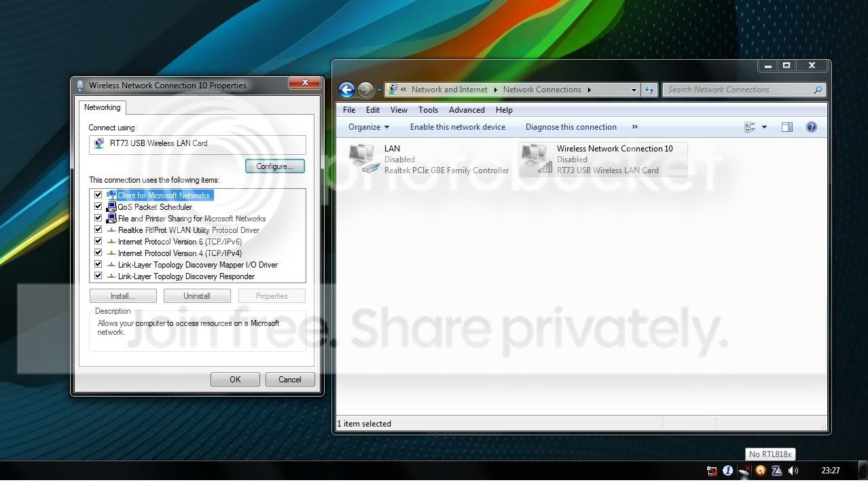
Task: Uncheck 'File and Printer Sharing for Microsoft Networks'
Action: tap(98, 218)
